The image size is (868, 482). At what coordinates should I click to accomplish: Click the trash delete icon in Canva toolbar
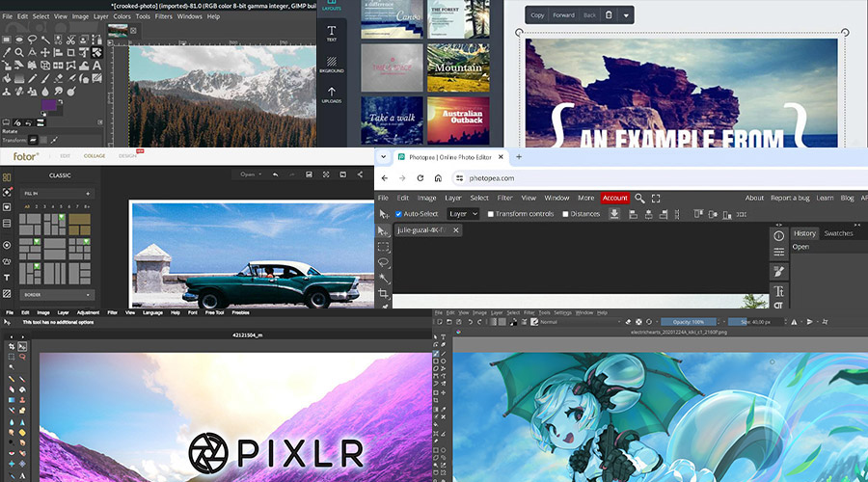tap(608, 15)
